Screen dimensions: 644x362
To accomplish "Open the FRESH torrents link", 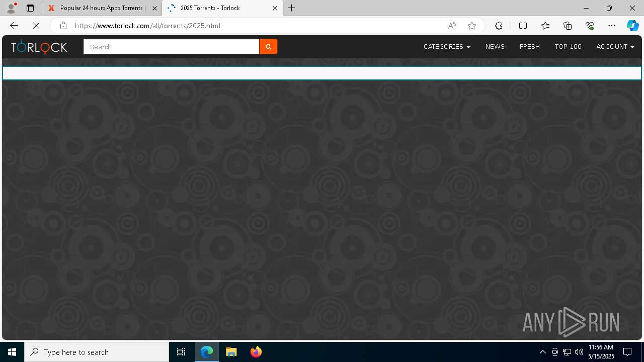I will pos(530,47).
